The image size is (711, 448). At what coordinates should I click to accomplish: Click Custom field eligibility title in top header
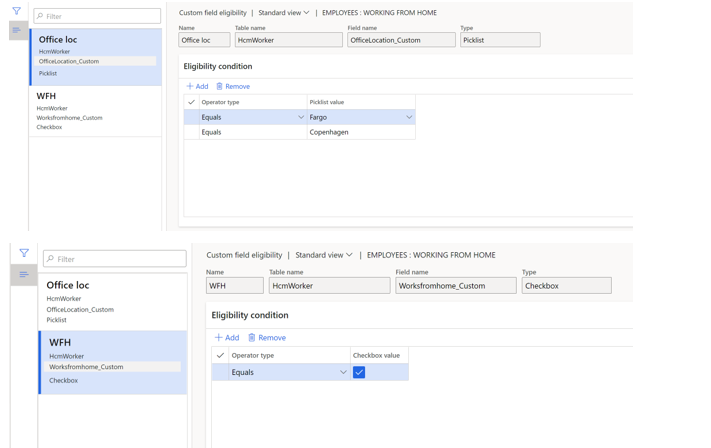click(213, 13)
